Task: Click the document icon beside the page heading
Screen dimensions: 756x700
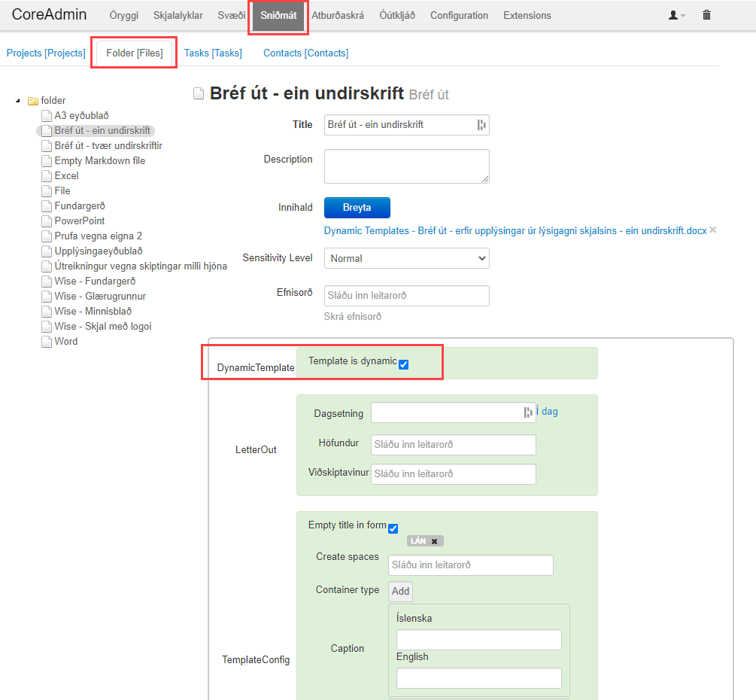Action: [x=199, y=93]
